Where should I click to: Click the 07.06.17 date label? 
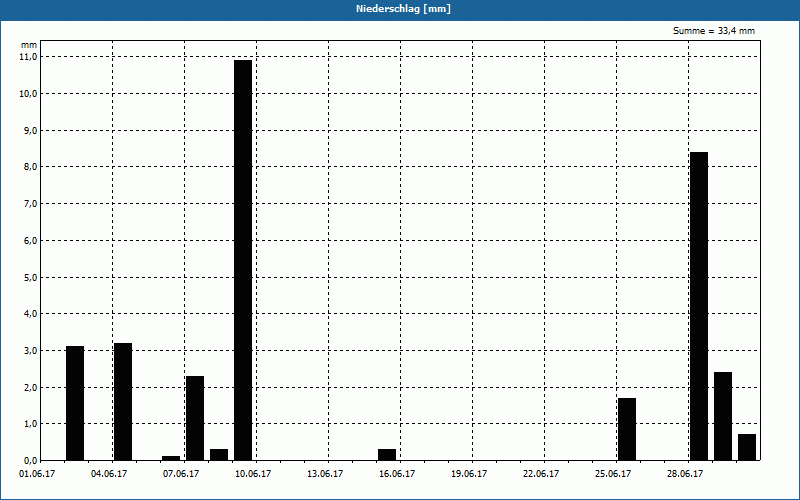(x=181, y=474)
